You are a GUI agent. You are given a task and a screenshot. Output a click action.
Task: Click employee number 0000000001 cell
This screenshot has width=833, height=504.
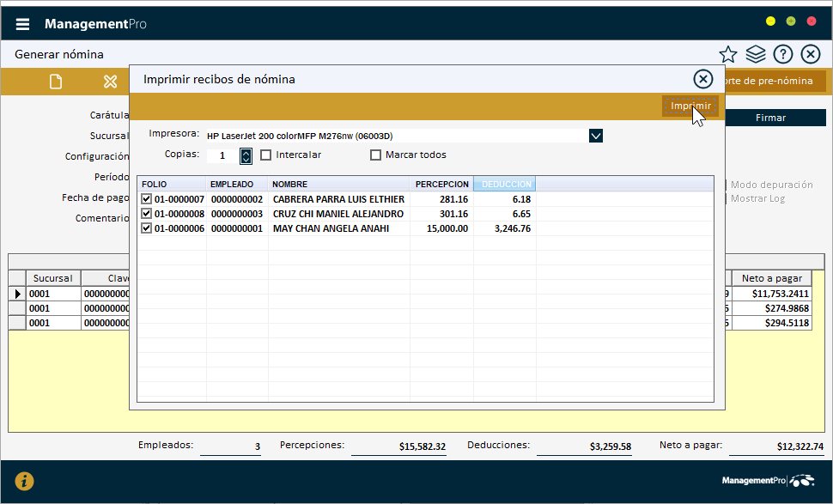pos(237,228)
